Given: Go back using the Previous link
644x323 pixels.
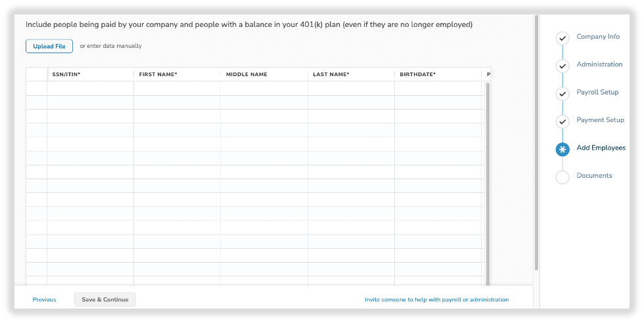Looking at the screenshot, I should 44,299.
